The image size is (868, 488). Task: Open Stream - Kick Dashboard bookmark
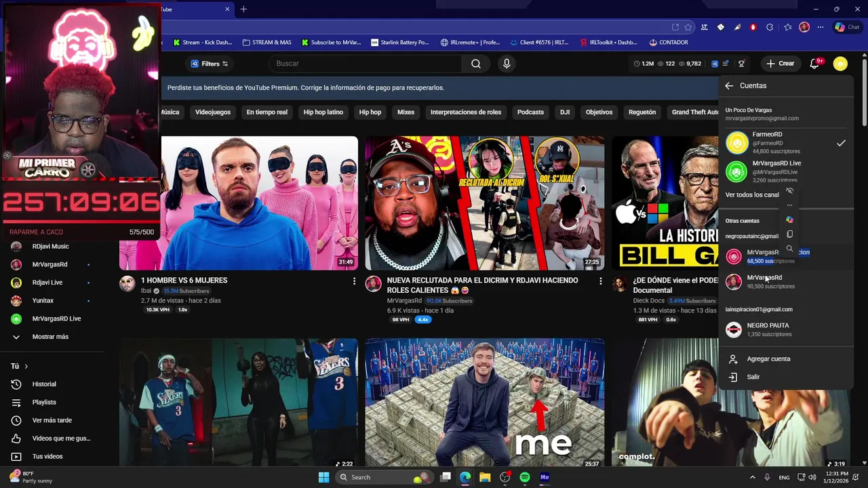tap(202, 42)
